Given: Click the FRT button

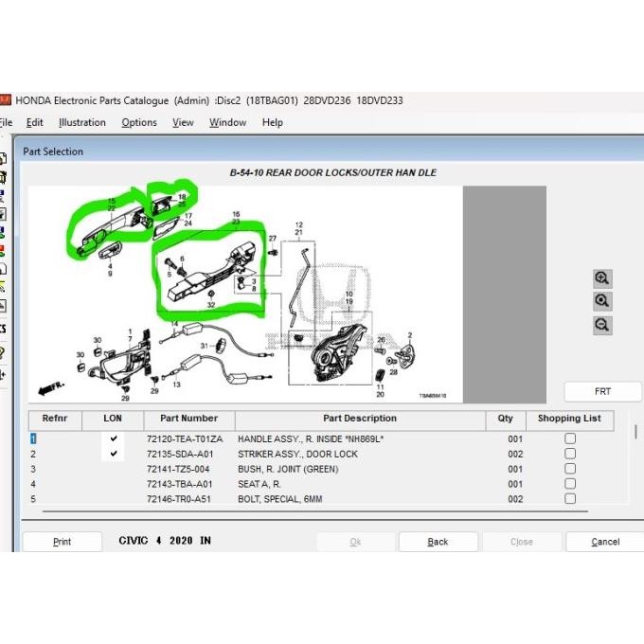Looking at the screenshot, I should pos(602,391).
